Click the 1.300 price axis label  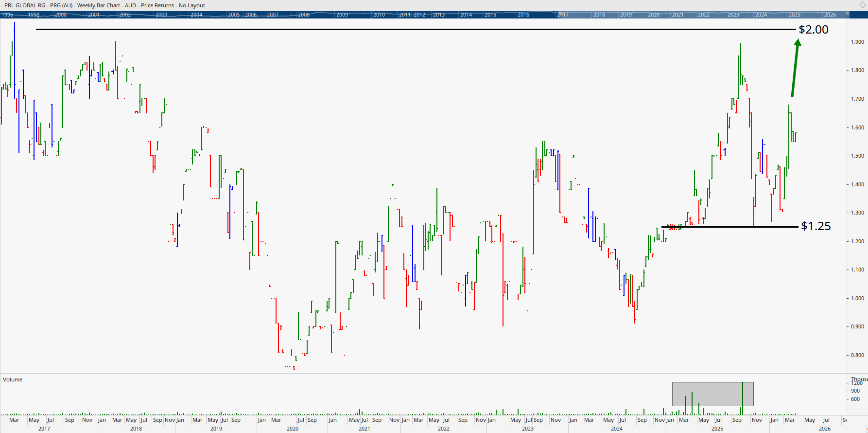[x=857, y=213]
